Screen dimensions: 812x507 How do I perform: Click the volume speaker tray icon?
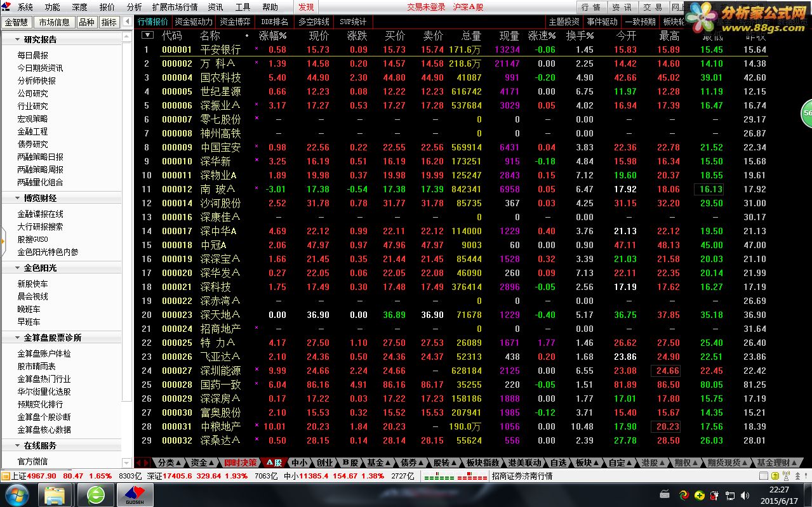(744, 495)
